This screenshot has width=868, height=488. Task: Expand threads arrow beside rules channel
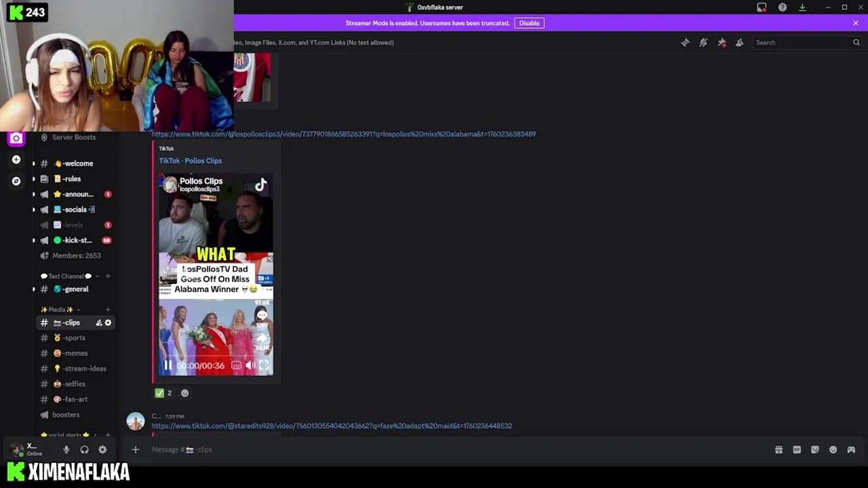click(33, 179)
